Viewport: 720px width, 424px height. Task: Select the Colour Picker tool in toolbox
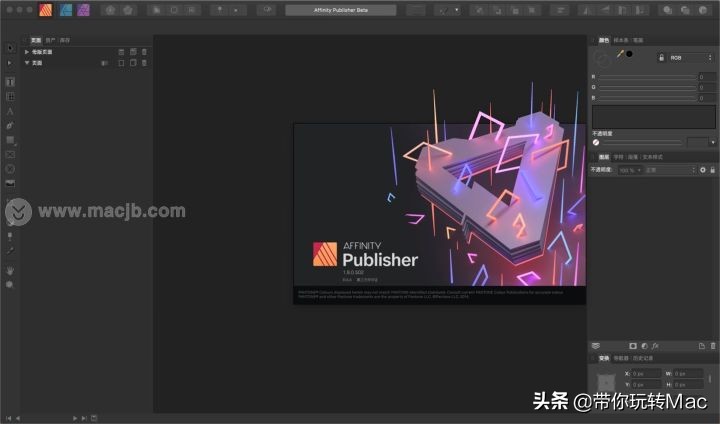tap(10, 251)
